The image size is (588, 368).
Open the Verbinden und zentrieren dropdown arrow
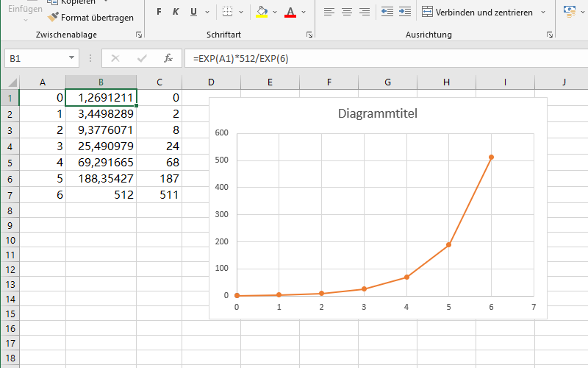click(x=543, y=12)
